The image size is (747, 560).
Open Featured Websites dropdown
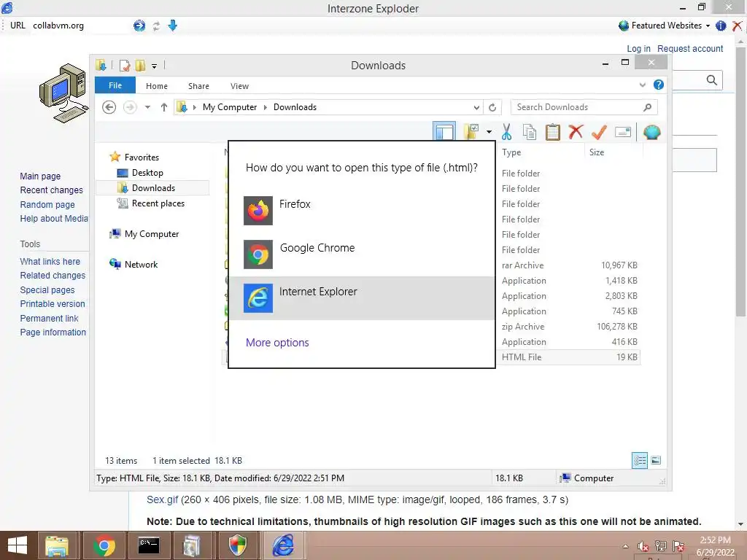coord(665,26)
